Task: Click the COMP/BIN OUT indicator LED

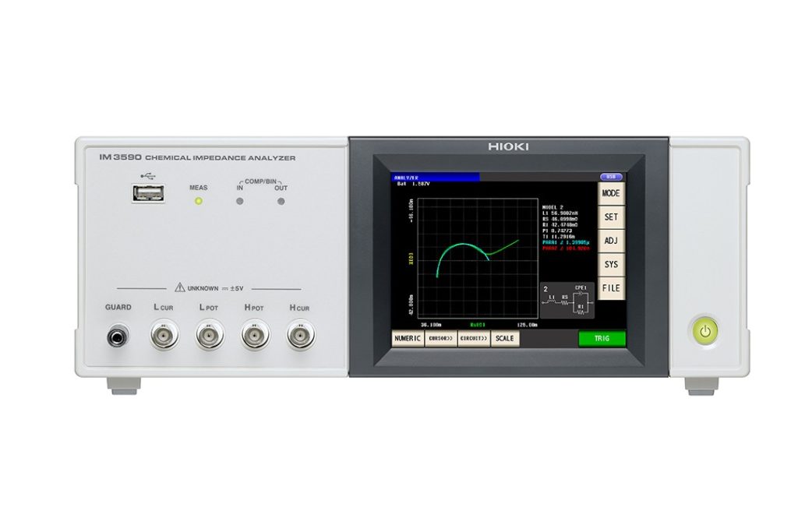Action: (281, 201)
